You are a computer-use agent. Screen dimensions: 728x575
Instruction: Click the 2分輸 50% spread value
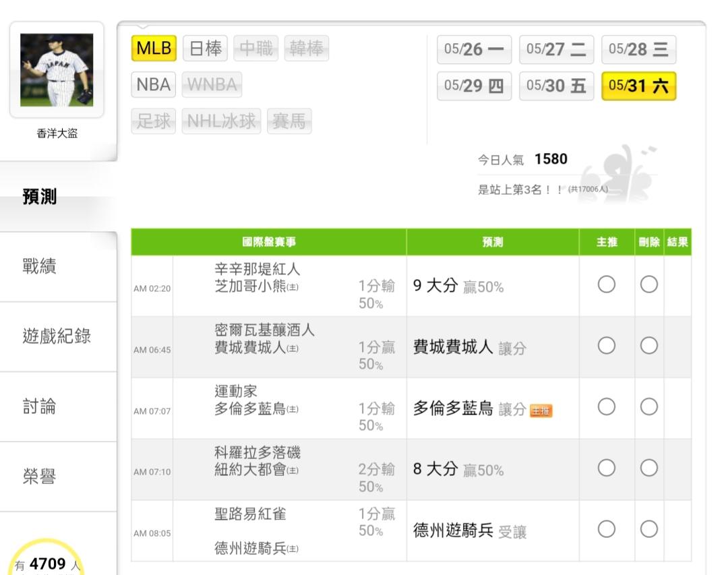tap(377, 477)
